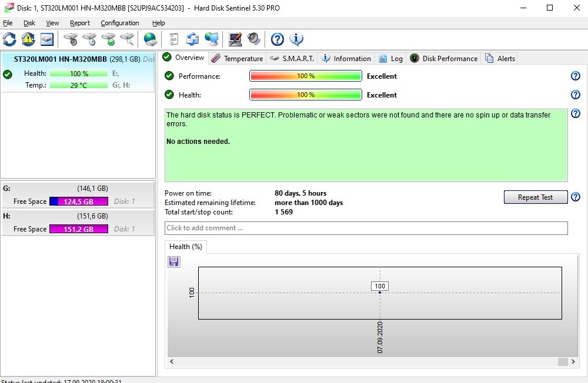The height and width of the screenshot is (383, 588).
Task: Click the more than 1000 days value
Action: coord(309,203)
